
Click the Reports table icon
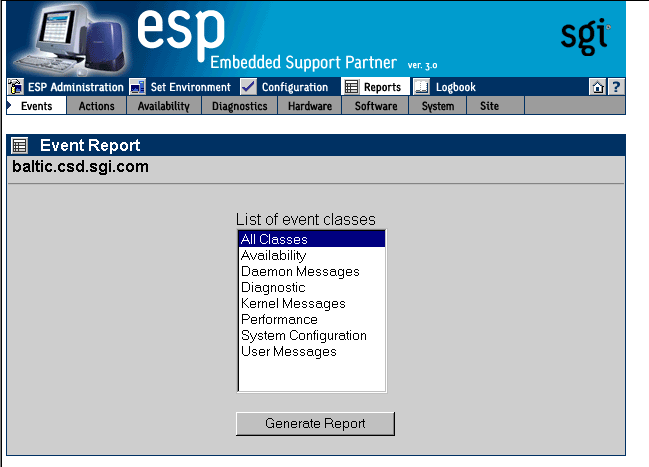[351, 87]
